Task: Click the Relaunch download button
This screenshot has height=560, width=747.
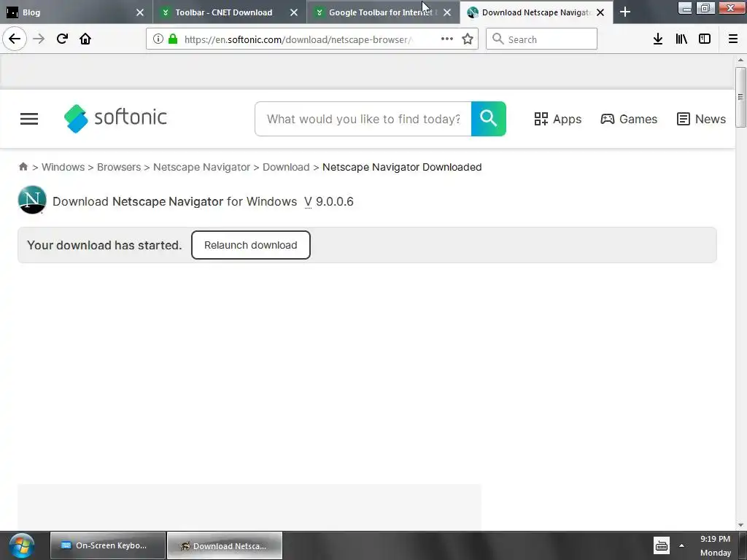Action: (251, 245)
